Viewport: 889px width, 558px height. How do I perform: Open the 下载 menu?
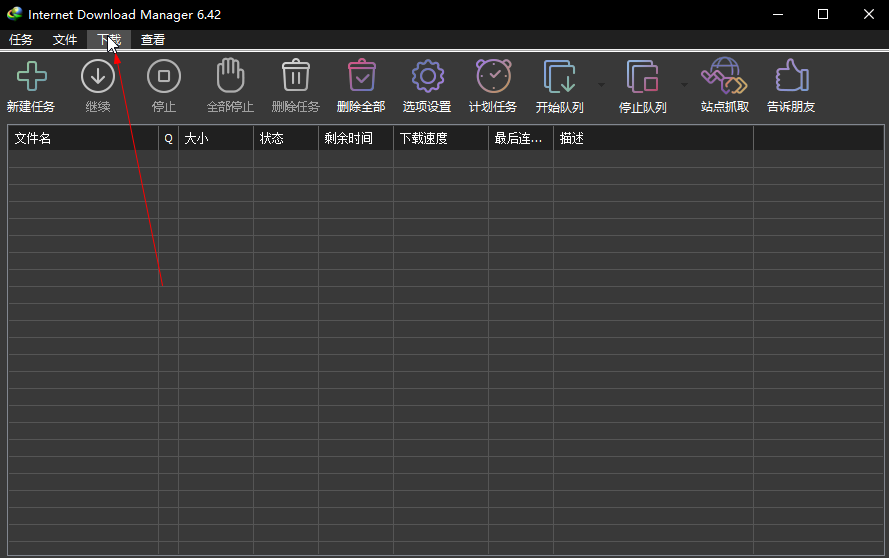[109, 40]
